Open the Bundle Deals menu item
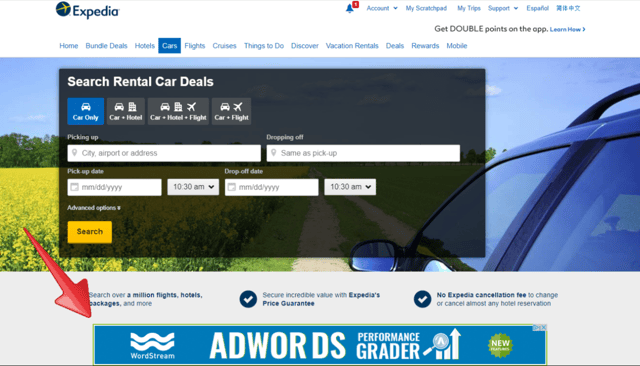Viewport: 640px width, 366px height. pos(107,46)
